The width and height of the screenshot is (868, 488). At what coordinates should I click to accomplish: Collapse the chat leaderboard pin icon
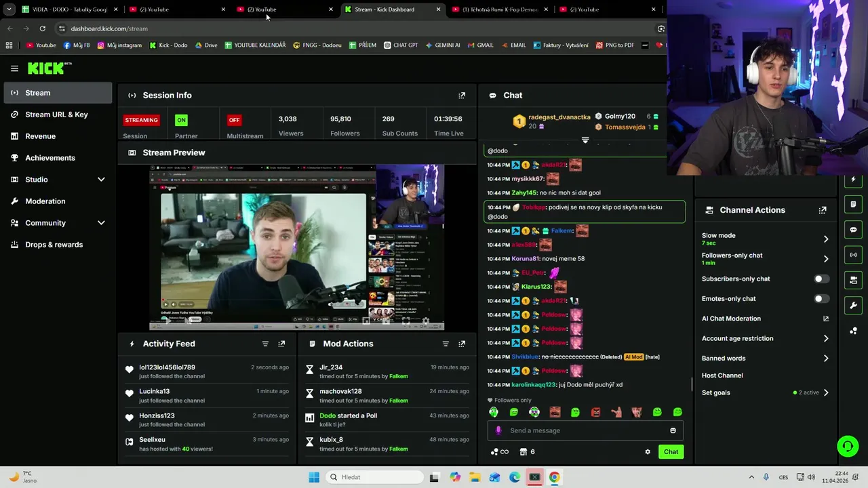coord(585,140)
